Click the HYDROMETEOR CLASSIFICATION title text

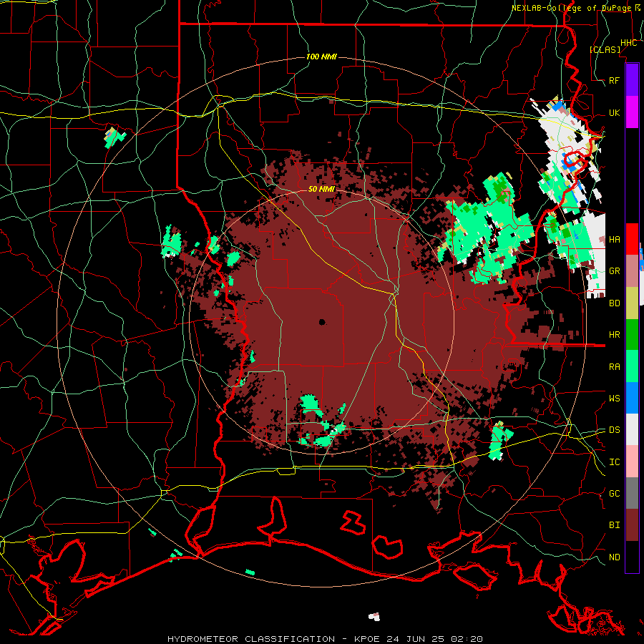[x=251, y=639]
